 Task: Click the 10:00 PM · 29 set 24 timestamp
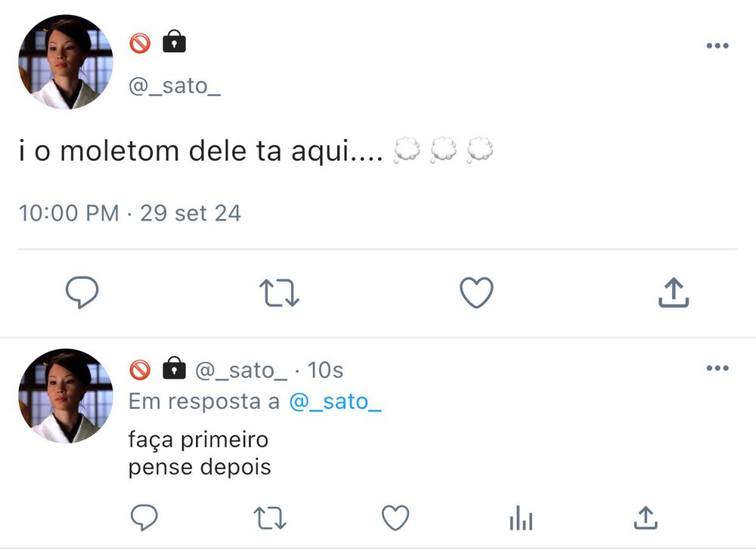[129, 213]
